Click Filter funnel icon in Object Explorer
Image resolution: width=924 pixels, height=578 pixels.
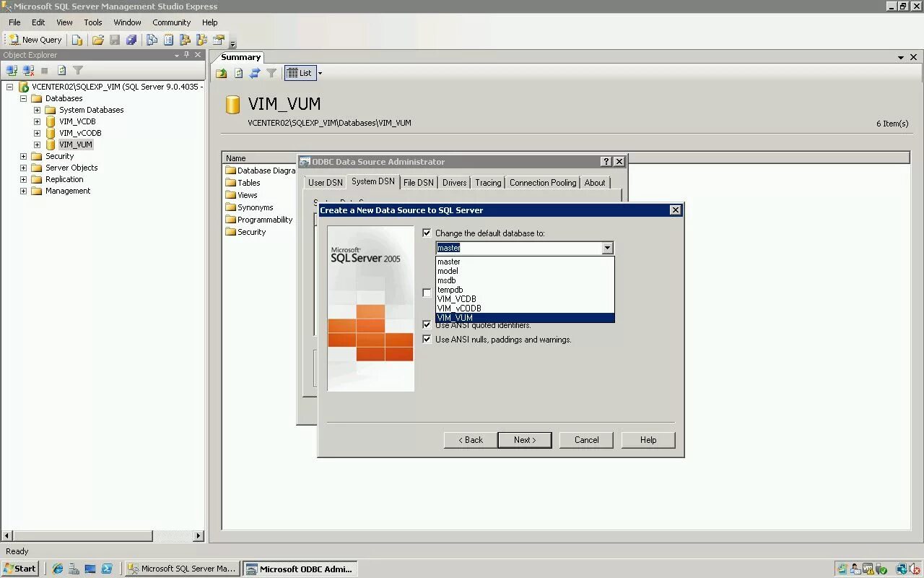[78, 70]
